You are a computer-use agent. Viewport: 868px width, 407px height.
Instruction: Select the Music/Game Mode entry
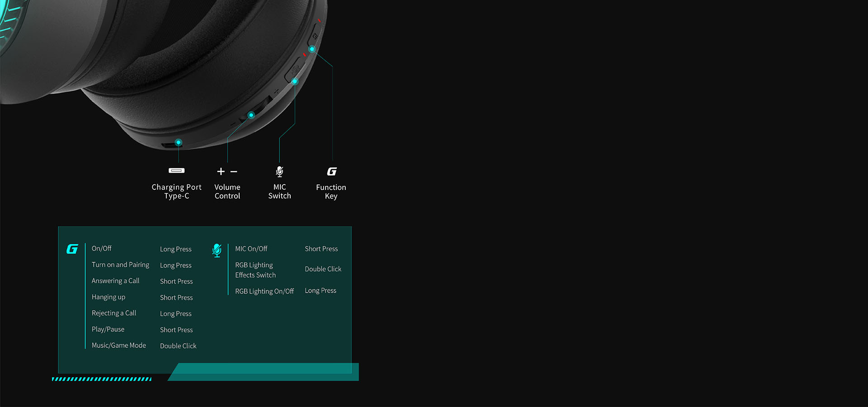119,345
